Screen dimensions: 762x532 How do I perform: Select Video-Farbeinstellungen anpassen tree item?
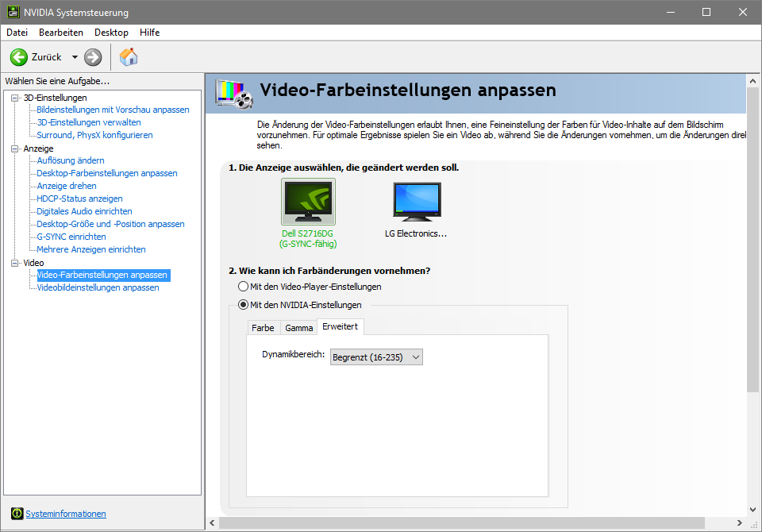(103, 275)
